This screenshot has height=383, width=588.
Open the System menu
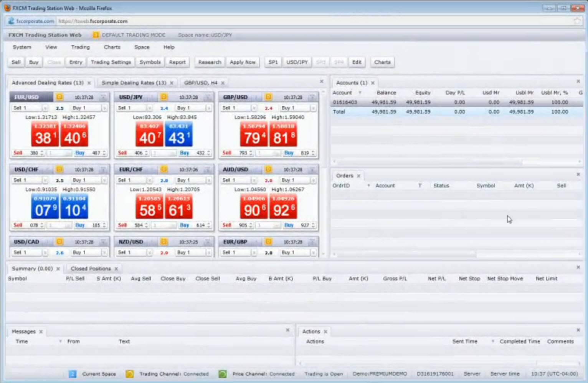22,47
